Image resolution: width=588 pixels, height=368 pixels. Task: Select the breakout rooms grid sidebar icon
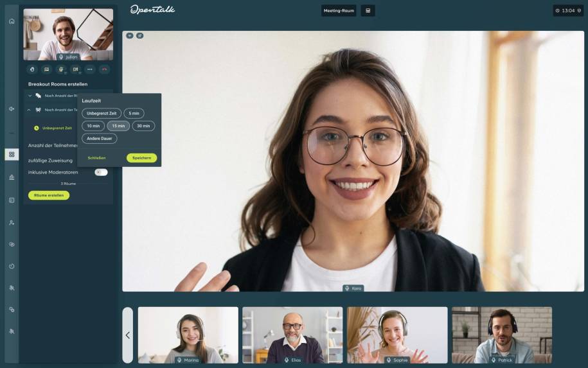12,154
